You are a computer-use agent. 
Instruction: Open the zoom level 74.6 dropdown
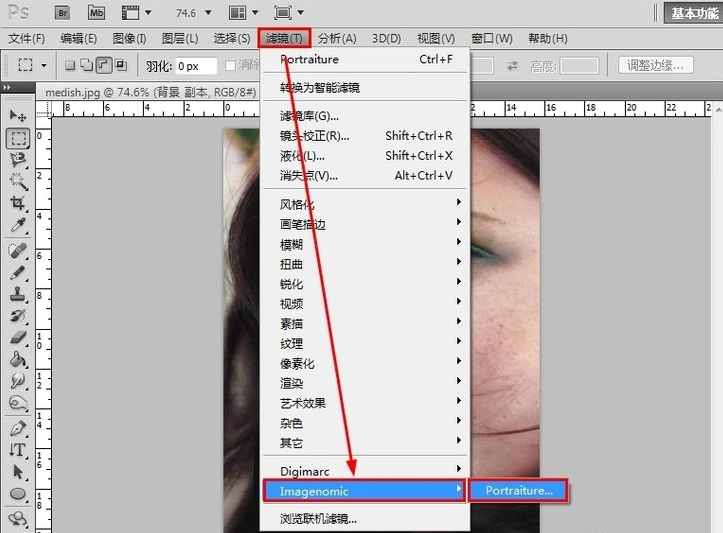(208, 13)
